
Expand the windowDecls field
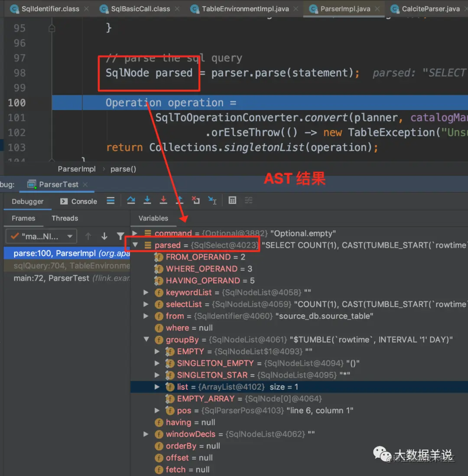click(x=146, y=434)
